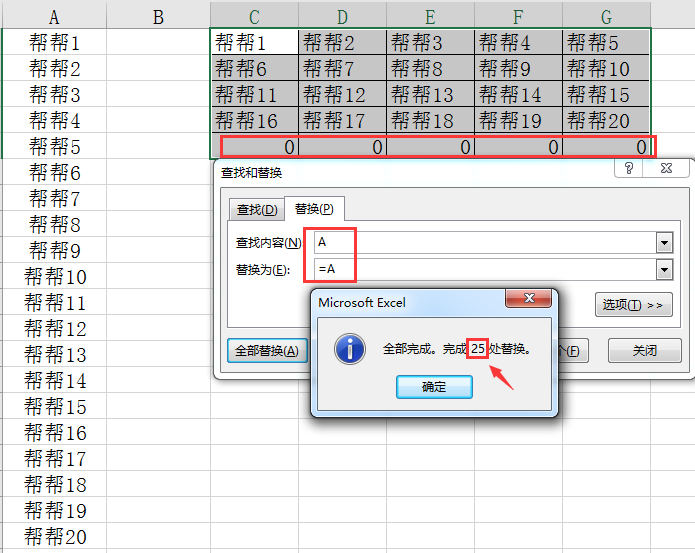Screen dimensions: 695x553
Task: Click cell 帮帮17 in column D
Action: point(342,120)
